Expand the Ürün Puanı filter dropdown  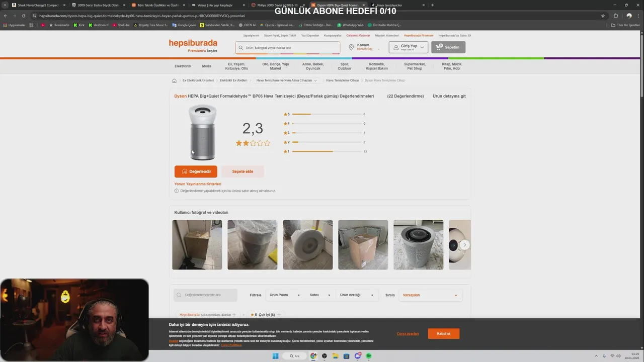tap(285, 295)
